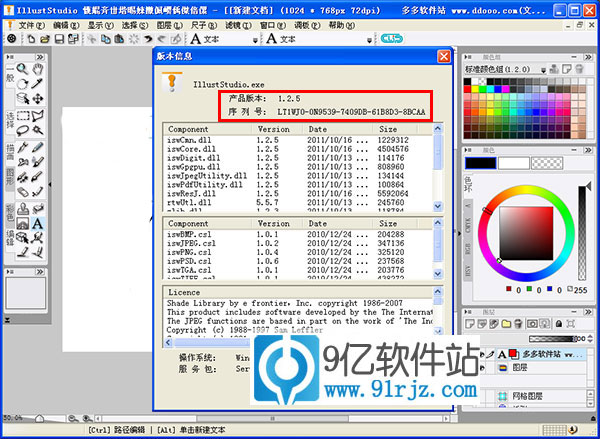Click the Version column header in component list
The height and width of the screenshot is (439, 600).
(x=273, y=130)
